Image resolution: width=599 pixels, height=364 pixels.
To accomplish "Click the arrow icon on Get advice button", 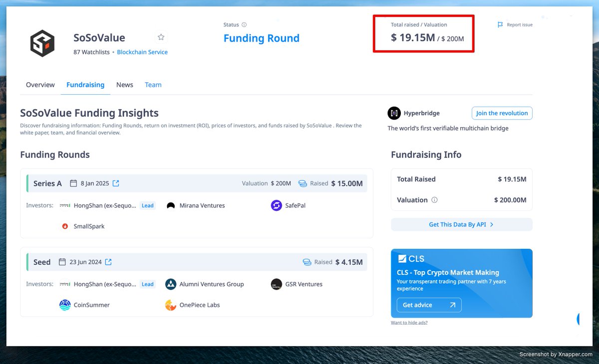I will click(452, 305).
